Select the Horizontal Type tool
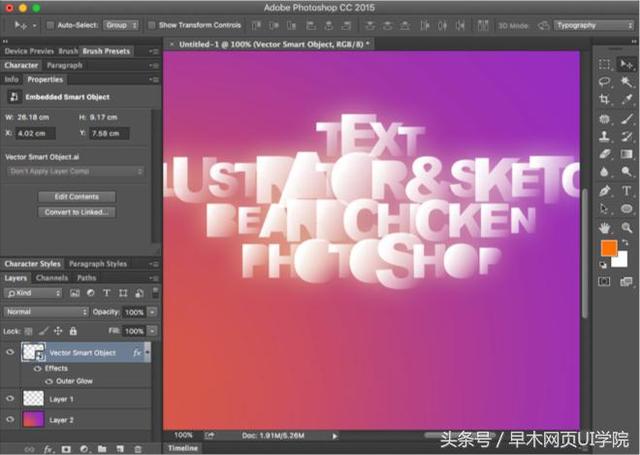 [627, 191]
